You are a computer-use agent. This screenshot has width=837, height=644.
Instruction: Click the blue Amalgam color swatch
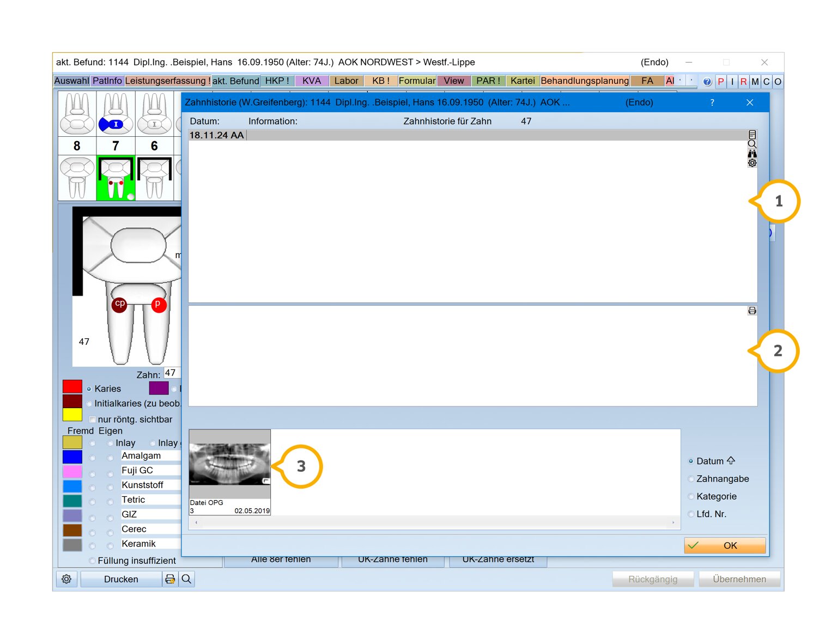click(x=72, y=457)
